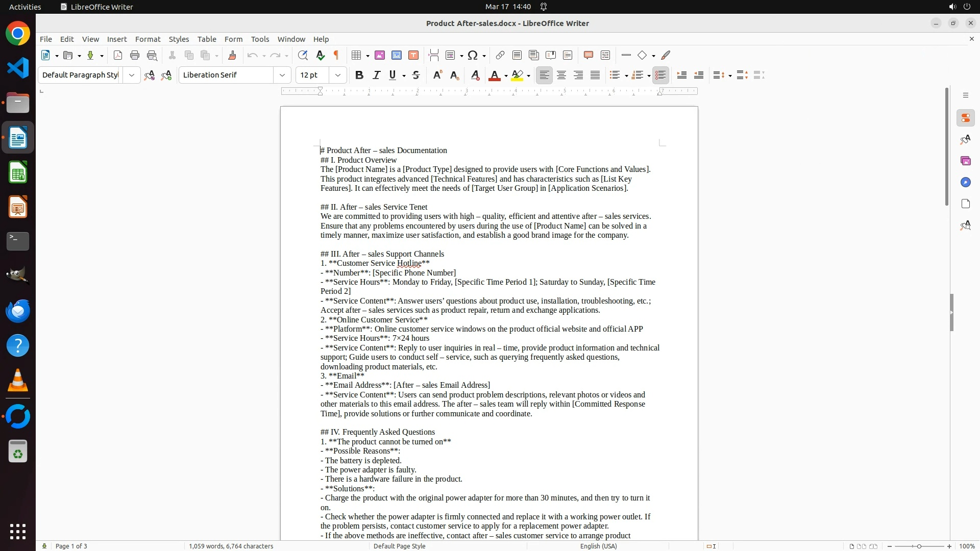Click English (USA) language in status bar
980x551 pixels.
coord(598,546)
